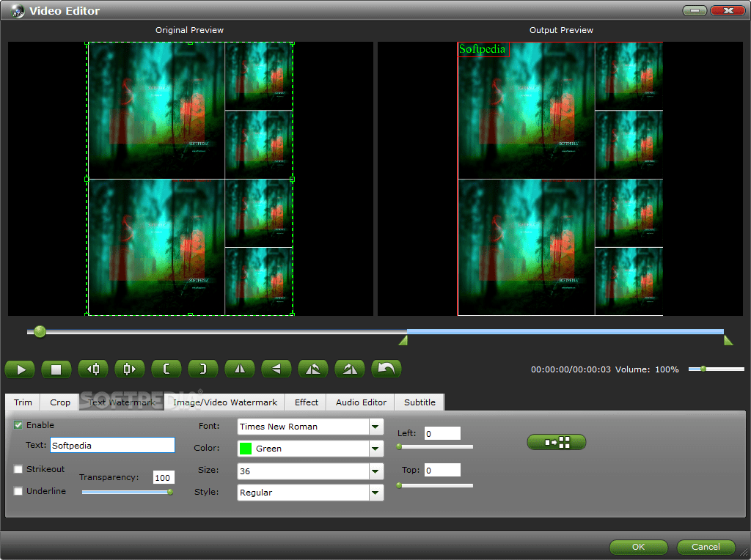This screenshot has height=560, width=751.
Task: Click the Left value field
Action: 442,434
